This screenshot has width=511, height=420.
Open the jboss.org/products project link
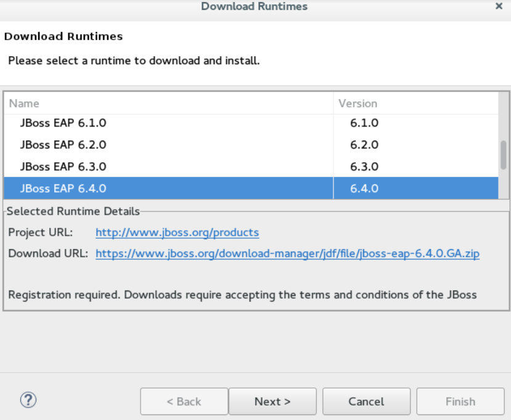[178, 233]
